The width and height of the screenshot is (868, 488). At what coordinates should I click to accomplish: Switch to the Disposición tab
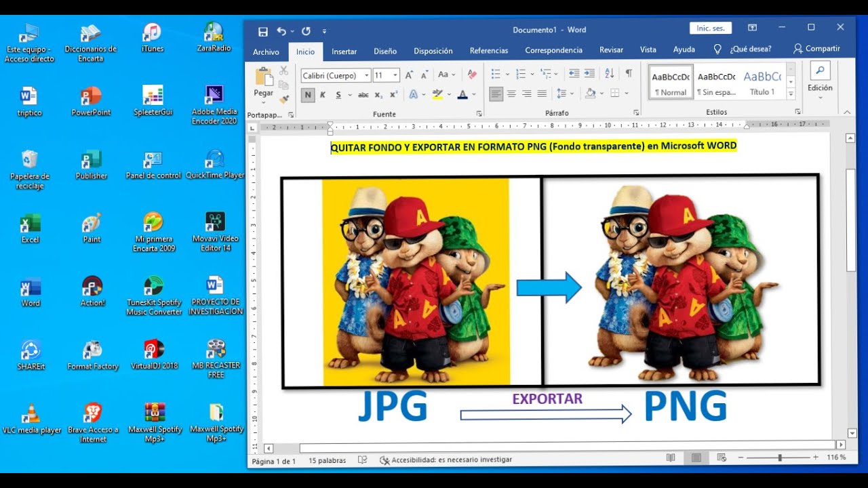coord(433,51)
